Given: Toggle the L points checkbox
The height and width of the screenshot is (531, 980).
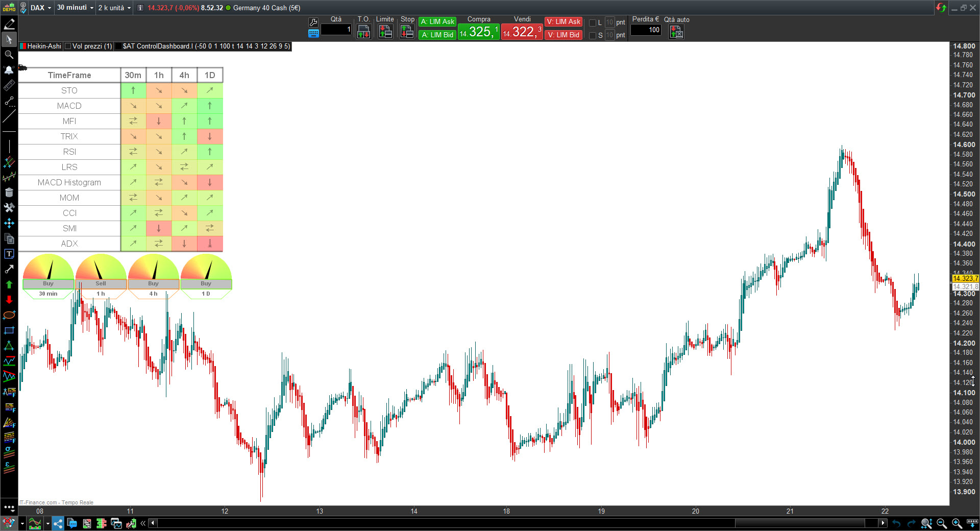Looking at the screenshot, I should pyautogui.click(x=593, y=22).
